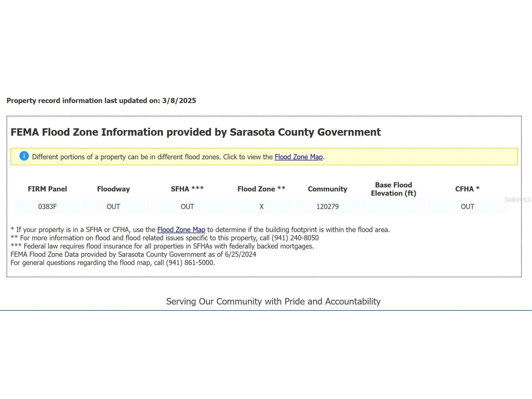Select the X flood zone value

[261, 207]
